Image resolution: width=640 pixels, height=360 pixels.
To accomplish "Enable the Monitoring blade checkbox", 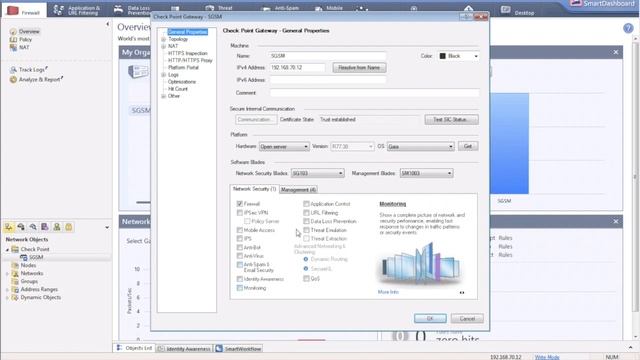I will pyautogui.click(x=240, y=288).
